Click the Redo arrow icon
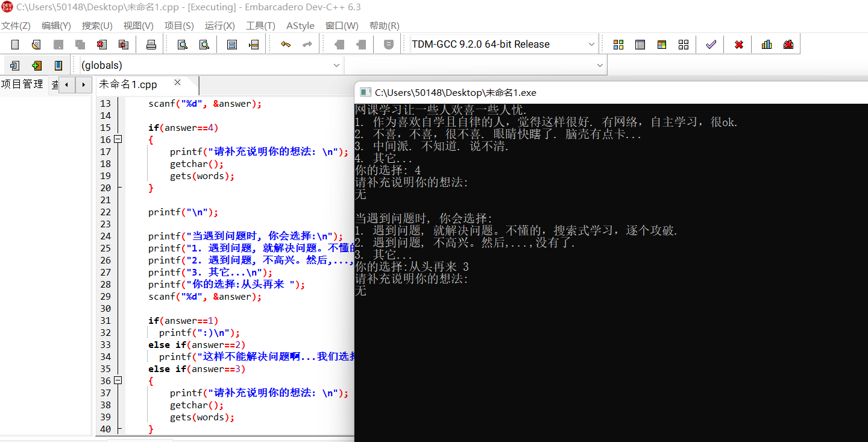The image size is (868, 442). [x=307, y=45]
